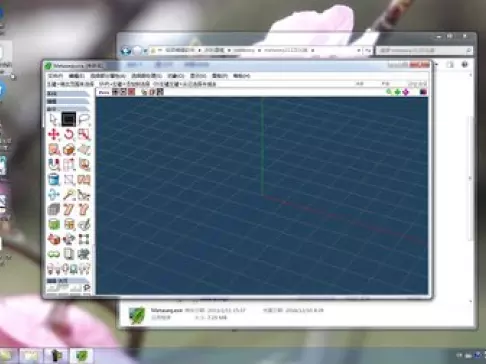Screen dimensions: 486x364
Task: Collapse the top section header in left panel
Action: click(x=68, y=94)
